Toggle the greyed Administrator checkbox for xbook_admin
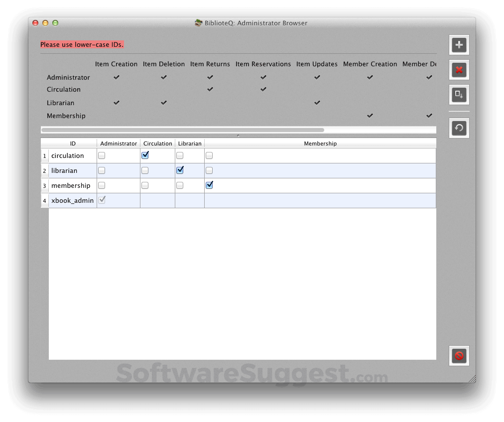504x422 pixels. pos(102,200)
